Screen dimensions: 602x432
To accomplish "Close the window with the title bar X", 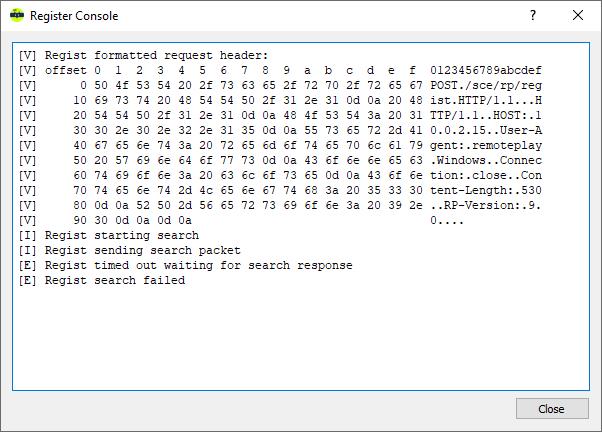I will pyautogui.click(x=578, y=16).
